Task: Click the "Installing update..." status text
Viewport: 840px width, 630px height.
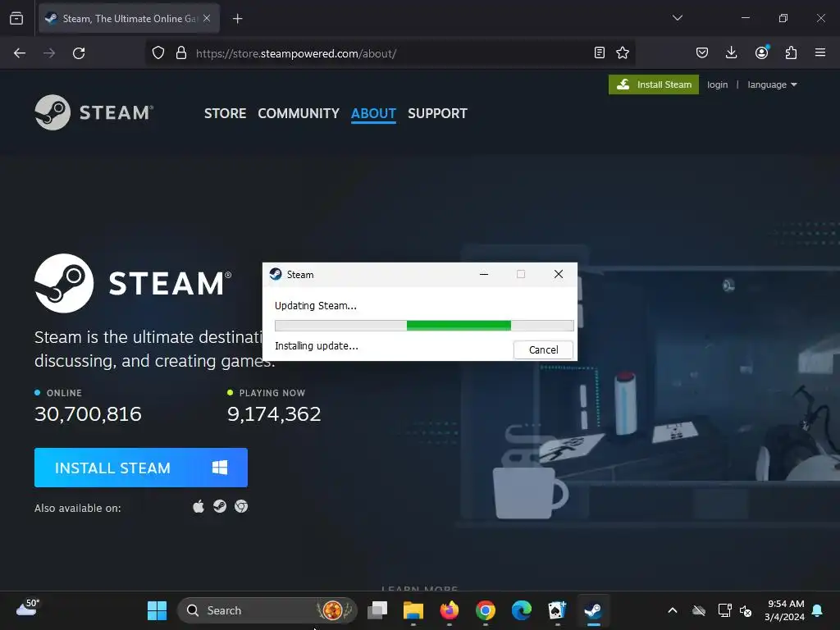Action: pyautogui.click(x=316, y=346)
